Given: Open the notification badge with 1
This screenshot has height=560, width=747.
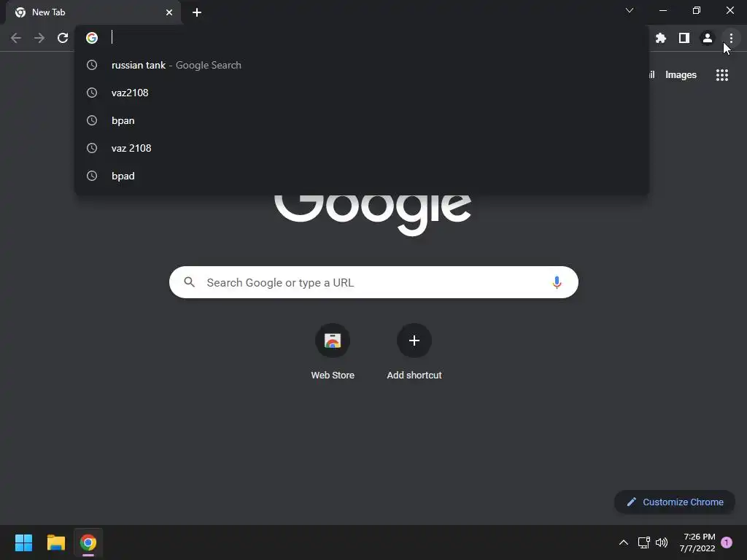Looking at the screenshot, I should pyautogui.click(x=727, y=542).
